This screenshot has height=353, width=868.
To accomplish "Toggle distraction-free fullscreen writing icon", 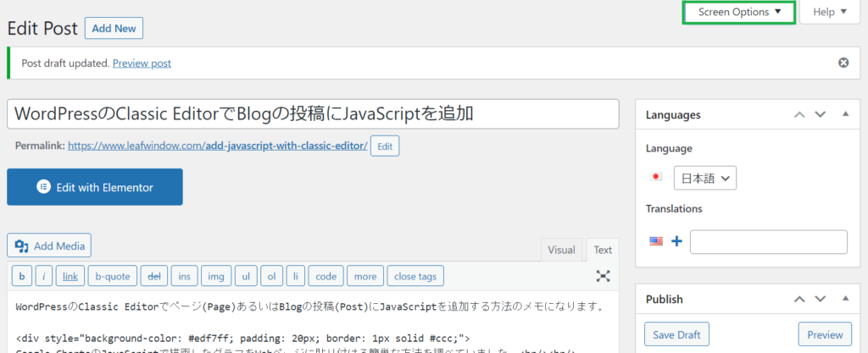I will pos(603,276).
